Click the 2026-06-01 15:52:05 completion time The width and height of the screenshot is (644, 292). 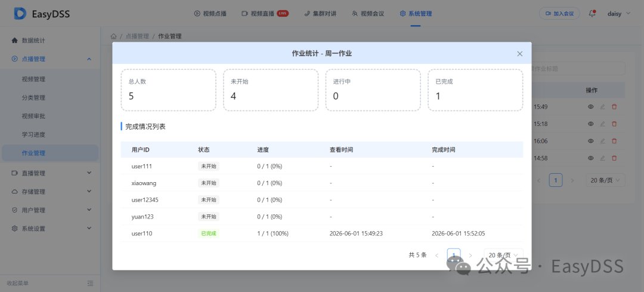[x=459, y=233]
